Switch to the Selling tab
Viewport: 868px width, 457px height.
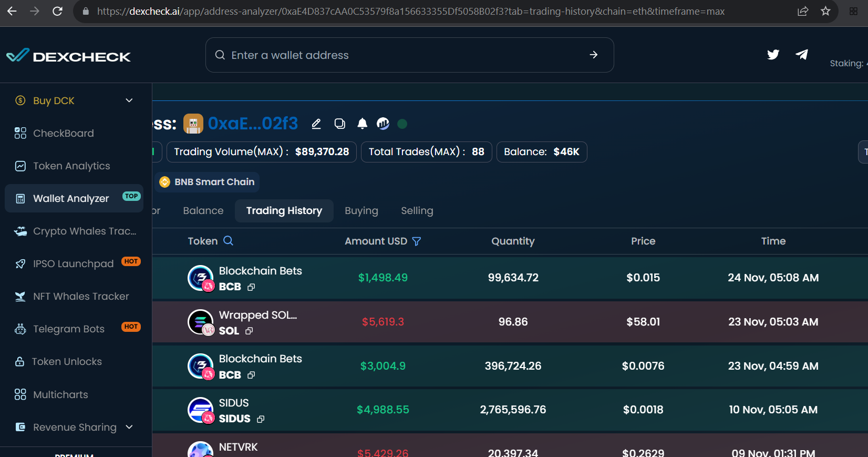click(x=417, y=211)
